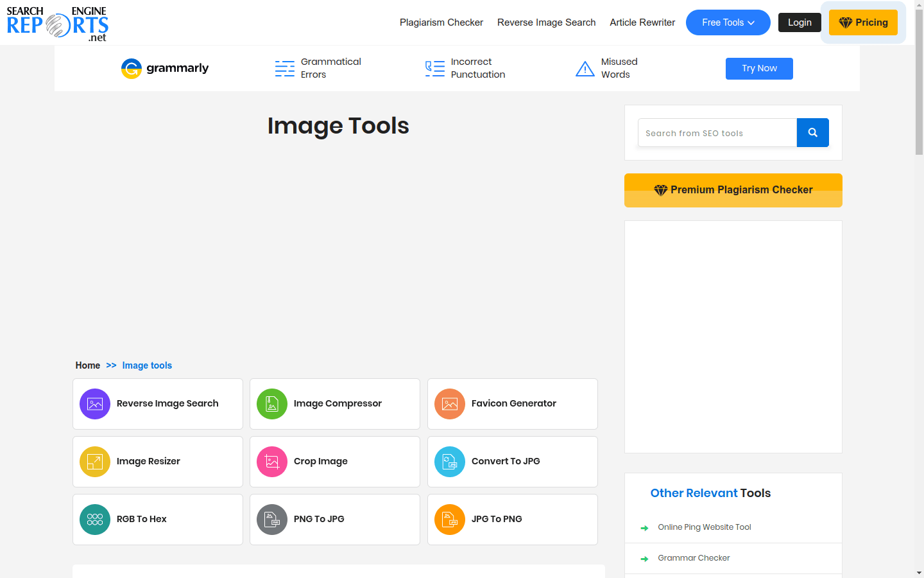Image resolution: width=924 pixels, height=578 pixels.
Task: Click the Try Now Grammarly button
Action: point(759,69)
